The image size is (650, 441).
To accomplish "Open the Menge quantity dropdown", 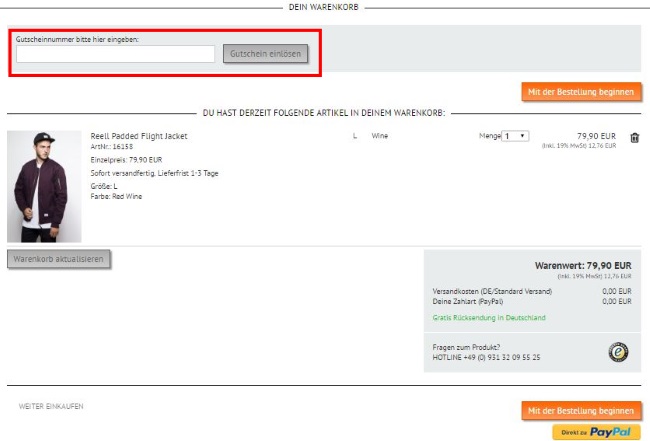I will point(516,135).
